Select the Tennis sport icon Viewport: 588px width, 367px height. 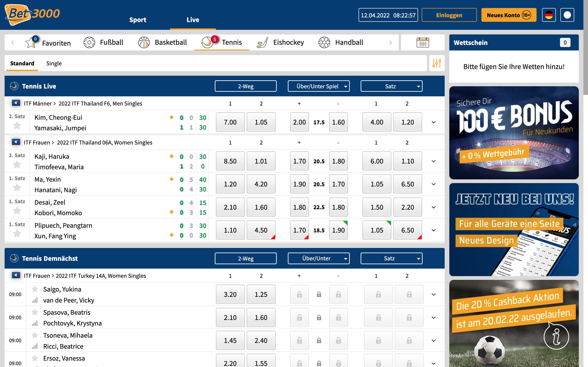click(208, 42)
